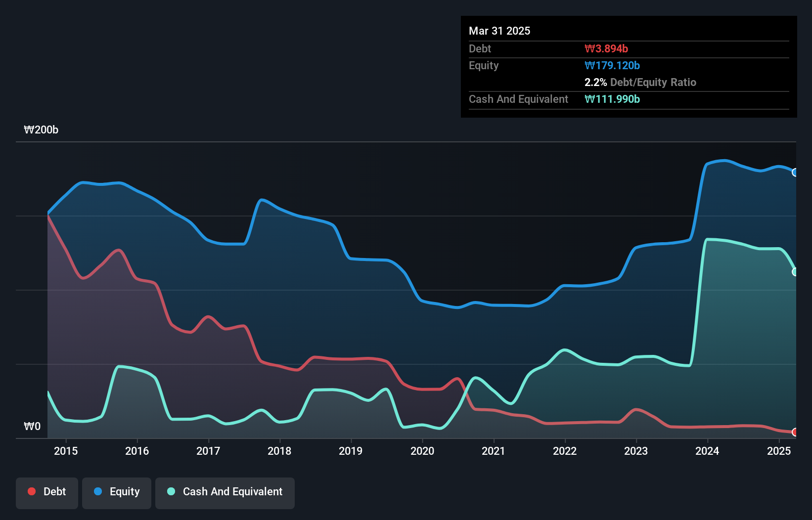This screenshot has width=812, height=520.
Task: Click the 2.2% Debt/Equity Ratio text
Action: [x=640, y=82]
